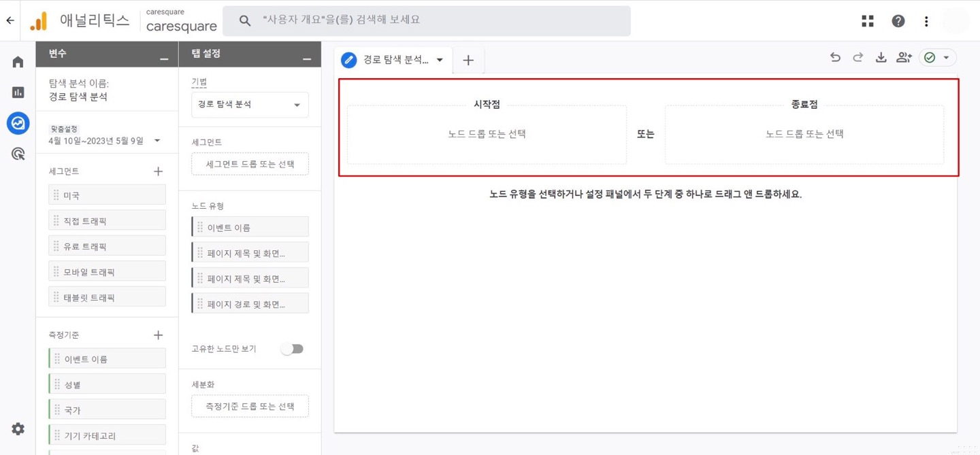
Task: Select the 유료 트래픽 segment
Action: click(107, 246)
